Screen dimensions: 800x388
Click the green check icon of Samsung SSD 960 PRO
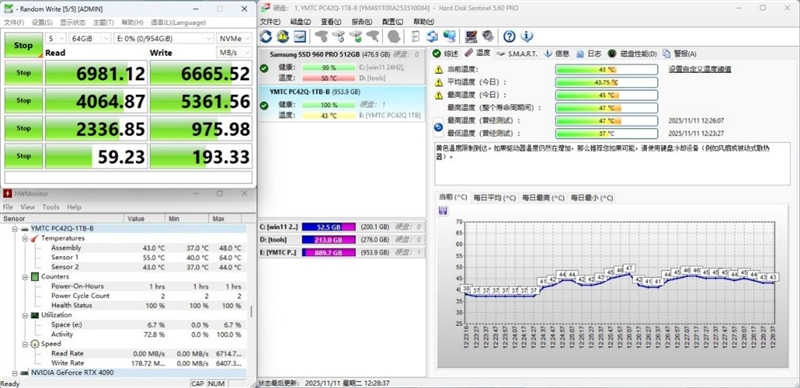(x=264, y=68)
